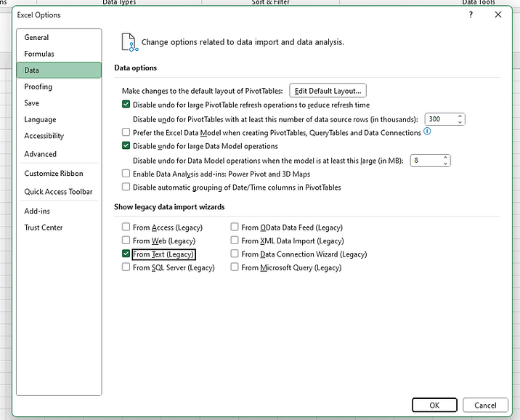Check Disable automatic grouping of Date/Time columns
This screenshot has width=520, height=420.
126,187
